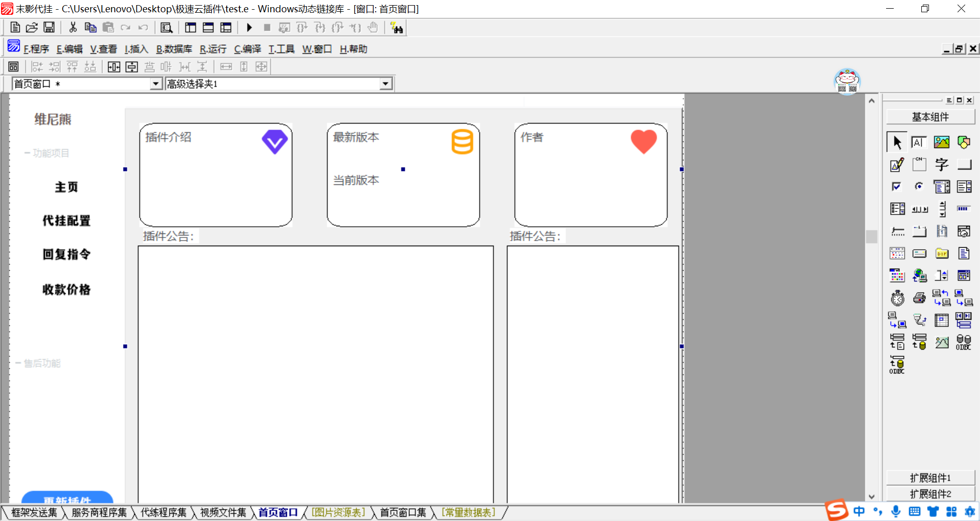Select the check box component tool
The image size is (980, 521).
coord(897,187)
